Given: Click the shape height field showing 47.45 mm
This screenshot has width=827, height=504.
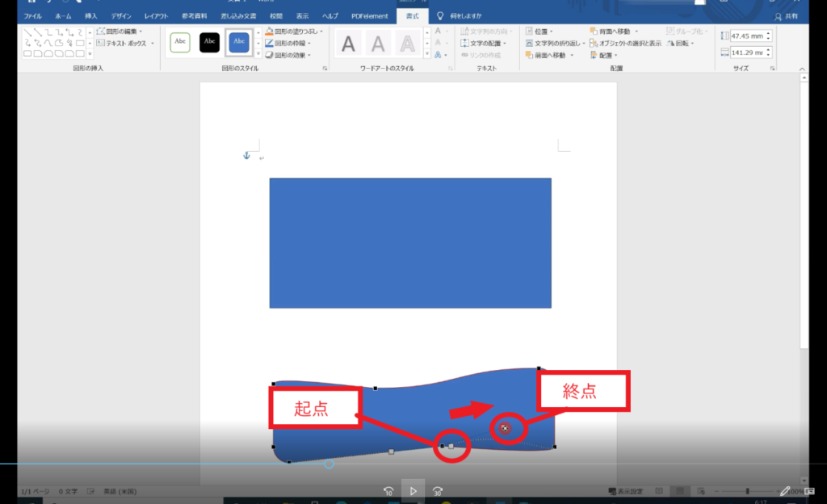Looking at the screenshot, I should 746,36.
